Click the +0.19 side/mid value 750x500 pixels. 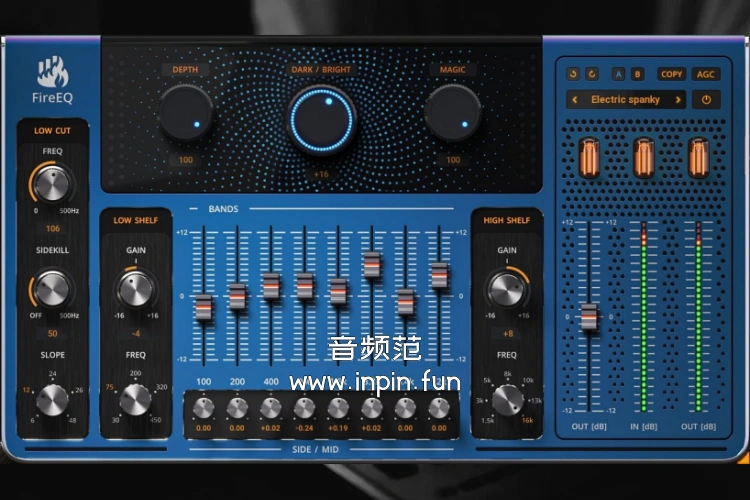pos(338,428)
